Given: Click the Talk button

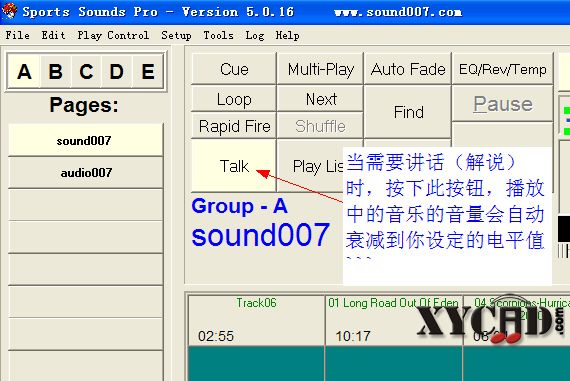Looking at the screenshot, I should coord(234,166).
